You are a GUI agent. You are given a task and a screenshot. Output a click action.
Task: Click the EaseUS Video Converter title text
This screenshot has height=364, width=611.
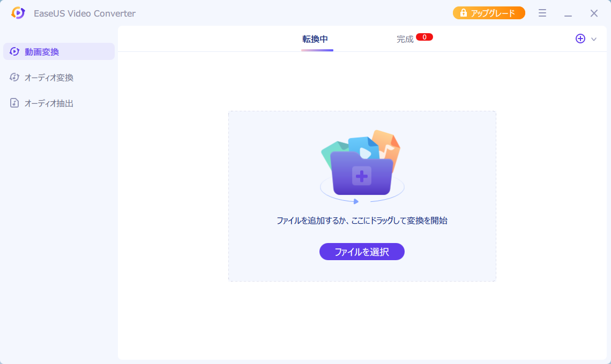pyautogui.click(x=84, y=13)
